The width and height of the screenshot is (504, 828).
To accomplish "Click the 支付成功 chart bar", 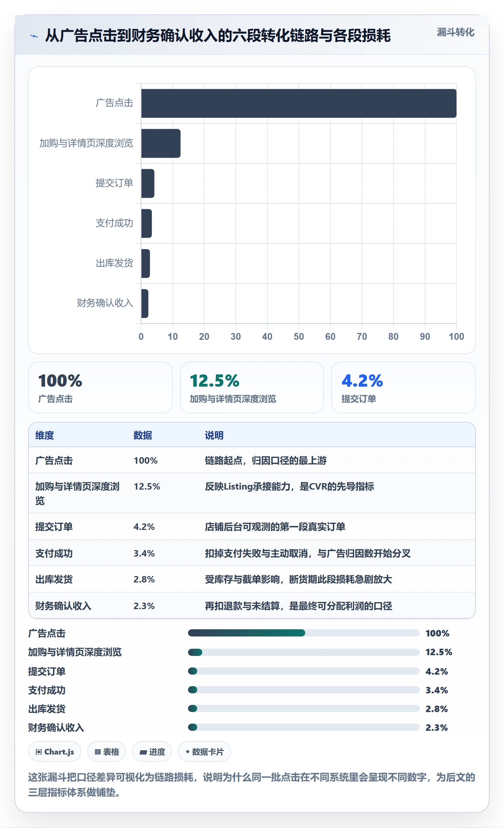I will pyautogui.click(x=147, y=223).
